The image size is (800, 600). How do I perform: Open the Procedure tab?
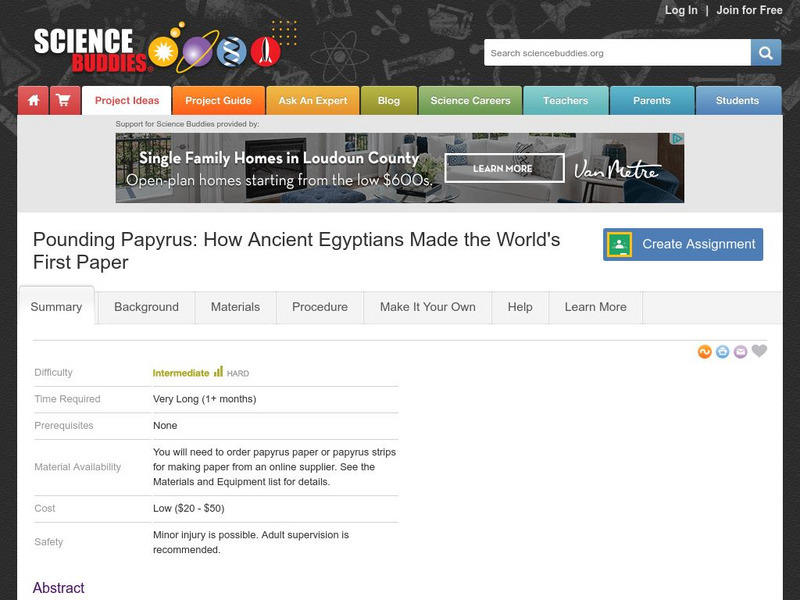coord(319,307)
